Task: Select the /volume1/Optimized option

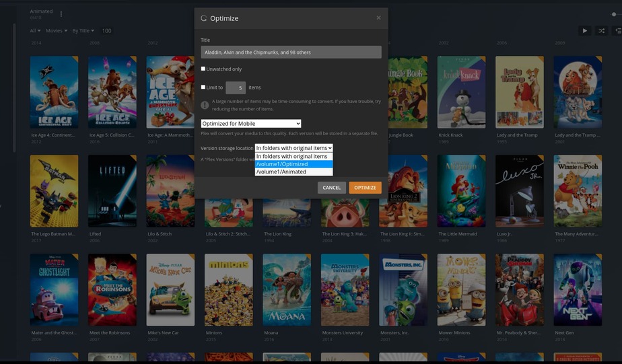Action: tap(293, 163)
